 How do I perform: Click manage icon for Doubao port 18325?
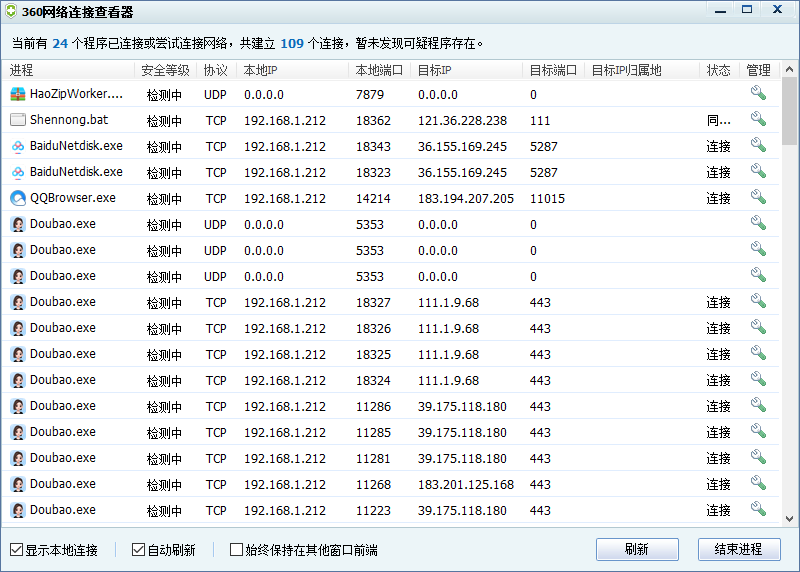pos(758,353)
